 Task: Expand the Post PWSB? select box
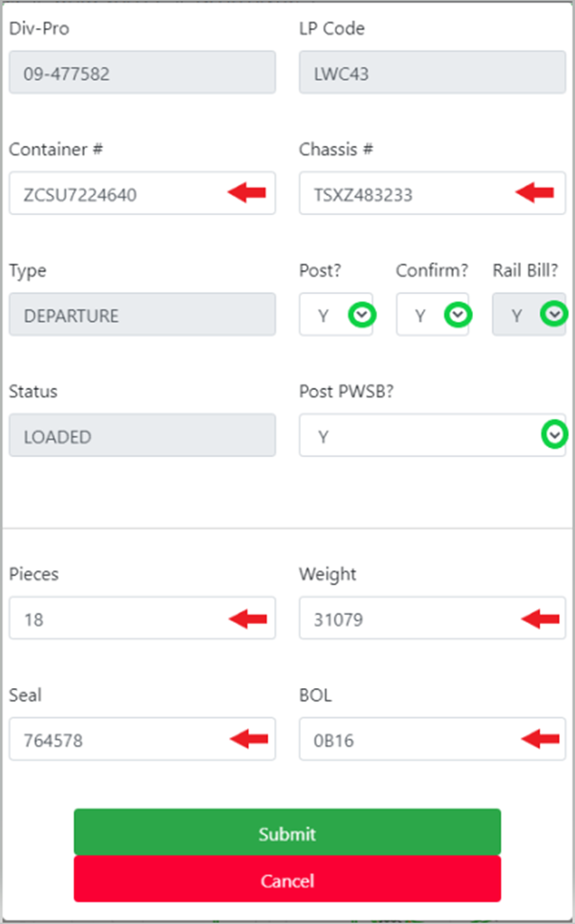coord(414,436)
